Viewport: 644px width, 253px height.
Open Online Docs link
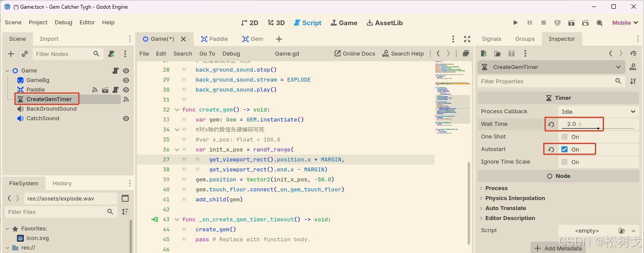(355, 54)
